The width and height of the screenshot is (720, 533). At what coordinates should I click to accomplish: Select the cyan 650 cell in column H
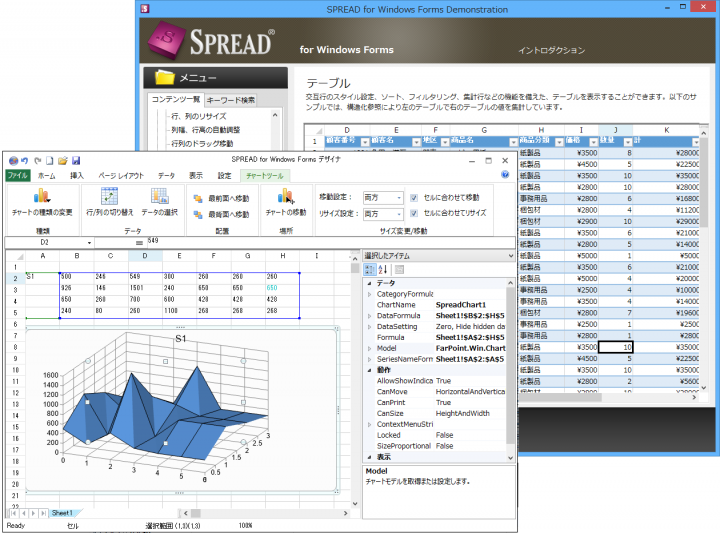point(282,288)
